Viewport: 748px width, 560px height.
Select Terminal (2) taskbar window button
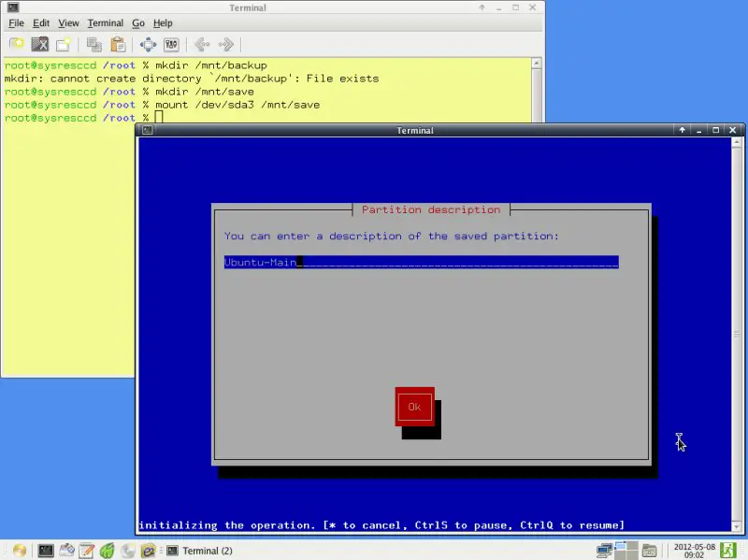tap(200, 551)
